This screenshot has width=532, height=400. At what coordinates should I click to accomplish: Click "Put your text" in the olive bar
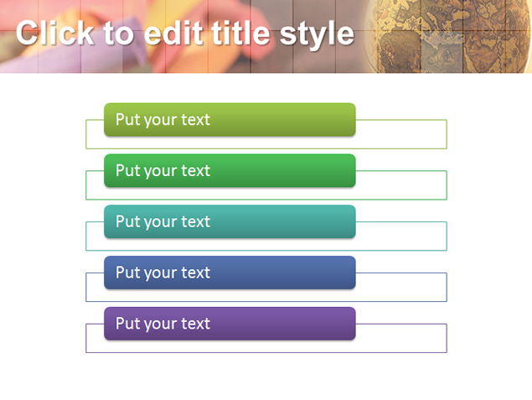click(163, 120)
